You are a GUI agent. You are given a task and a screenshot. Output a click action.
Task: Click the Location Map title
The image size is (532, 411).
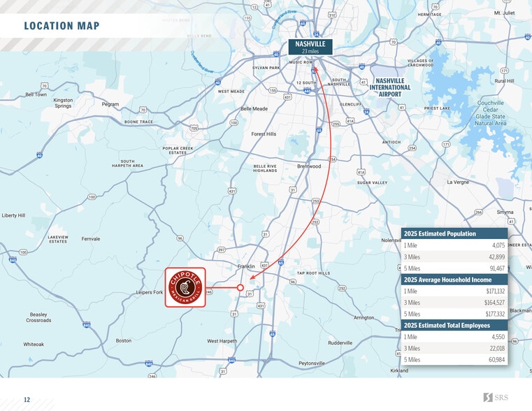coord(62,27)
